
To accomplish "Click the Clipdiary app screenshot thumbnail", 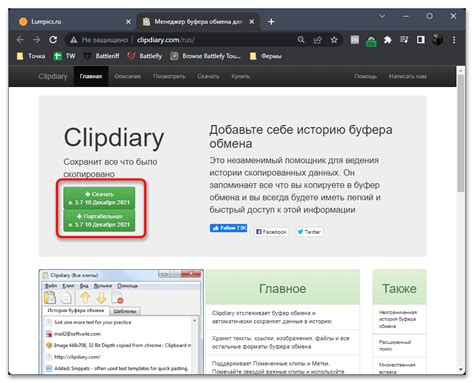I will [121, 322].
